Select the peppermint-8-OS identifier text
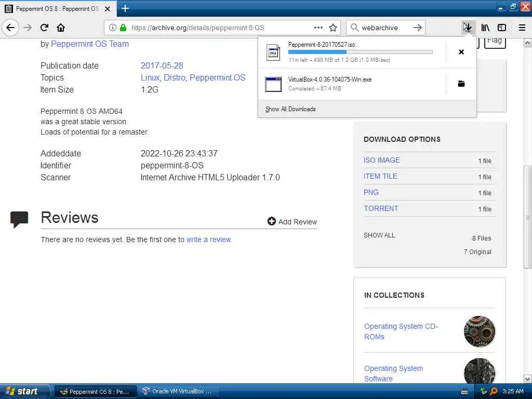The image size is (532, 399). 172,166
